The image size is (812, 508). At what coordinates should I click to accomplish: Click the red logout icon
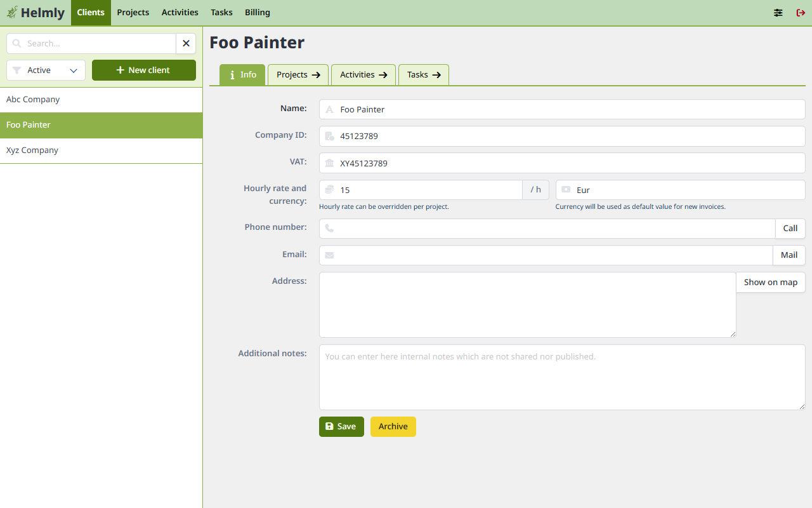801,13
